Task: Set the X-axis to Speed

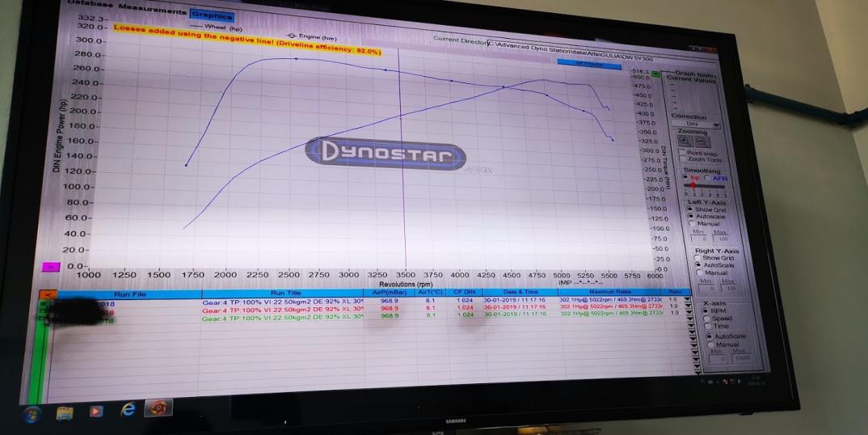Action: (707, 319)
